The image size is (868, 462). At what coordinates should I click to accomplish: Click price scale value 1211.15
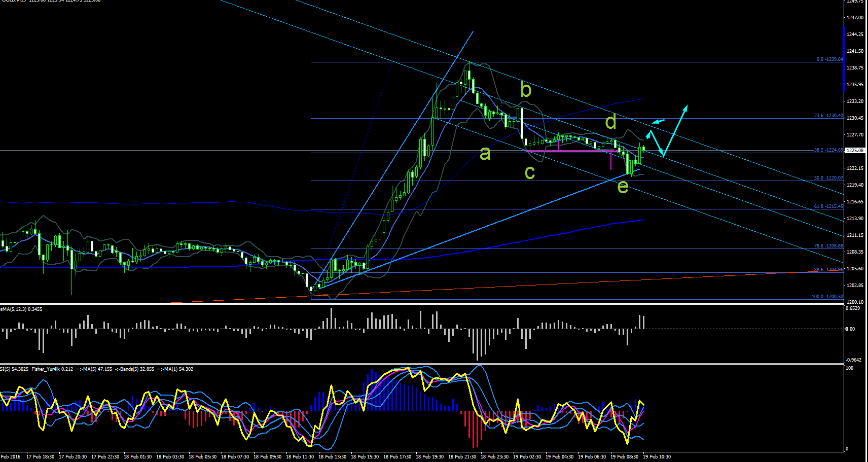(x=855, y=235)
